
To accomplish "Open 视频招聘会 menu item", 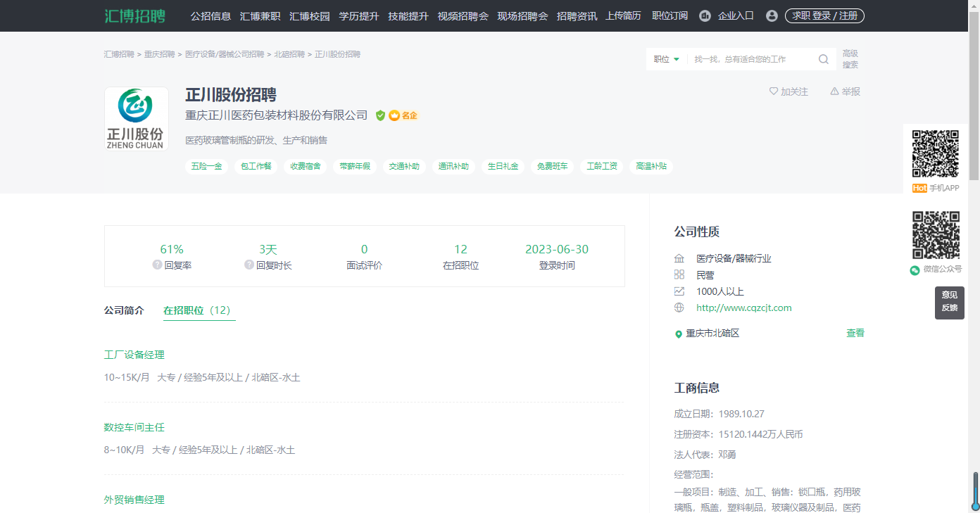I will click(x=463, y=15).
